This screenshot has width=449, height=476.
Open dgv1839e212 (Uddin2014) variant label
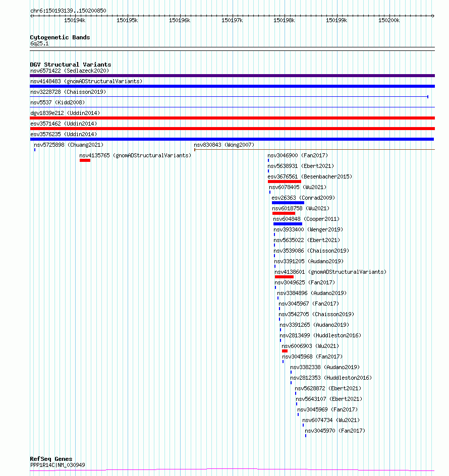[65, 113]
